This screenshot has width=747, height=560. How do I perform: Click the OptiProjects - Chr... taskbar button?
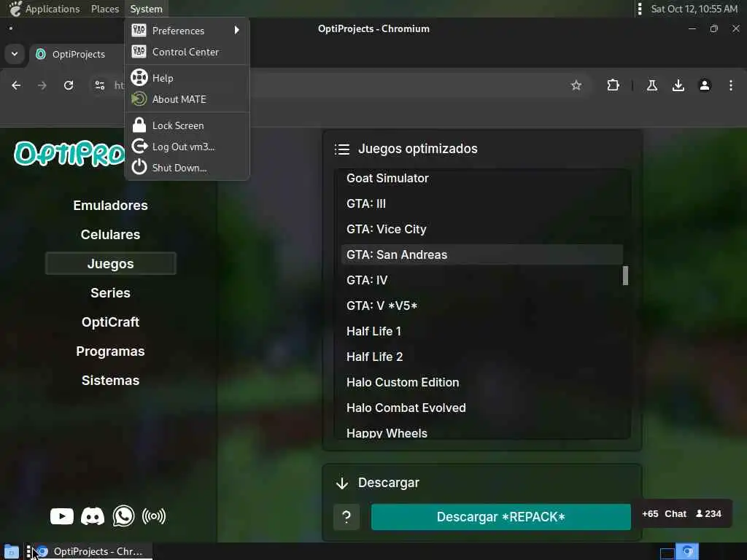(93, 551)
